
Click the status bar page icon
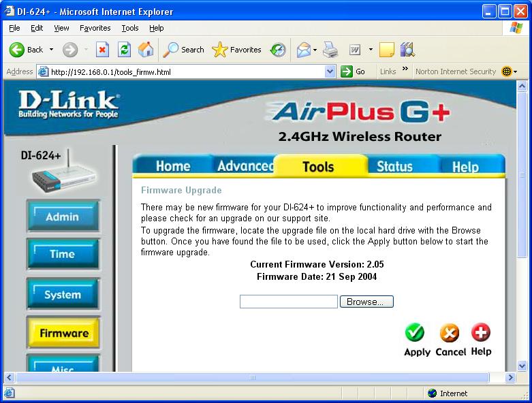[x=10, y=393]
